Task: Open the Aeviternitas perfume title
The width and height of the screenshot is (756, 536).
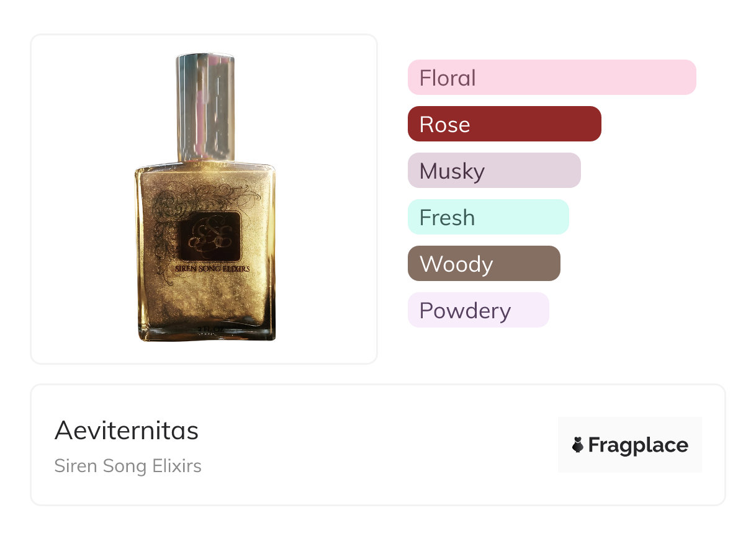Action: 127,431
